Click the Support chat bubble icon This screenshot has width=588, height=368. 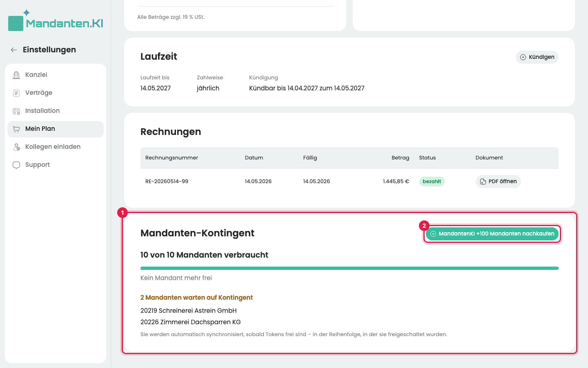[16, 165]
